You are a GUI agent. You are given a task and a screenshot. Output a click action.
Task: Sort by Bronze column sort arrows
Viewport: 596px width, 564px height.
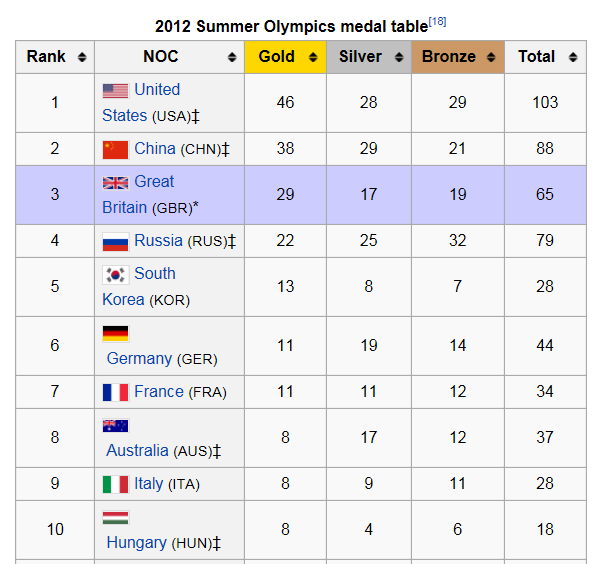point(491,57)
